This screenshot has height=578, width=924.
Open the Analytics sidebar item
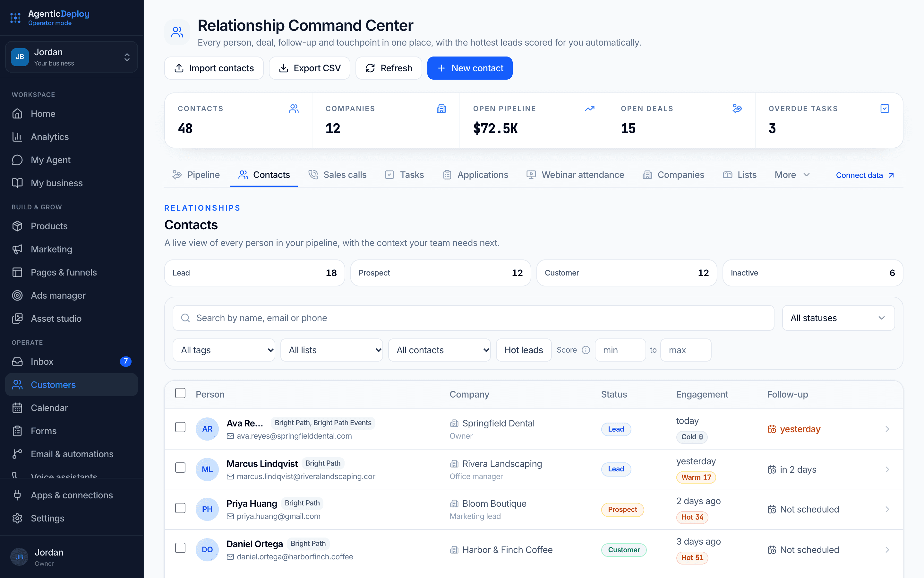[x=72, y=137]
